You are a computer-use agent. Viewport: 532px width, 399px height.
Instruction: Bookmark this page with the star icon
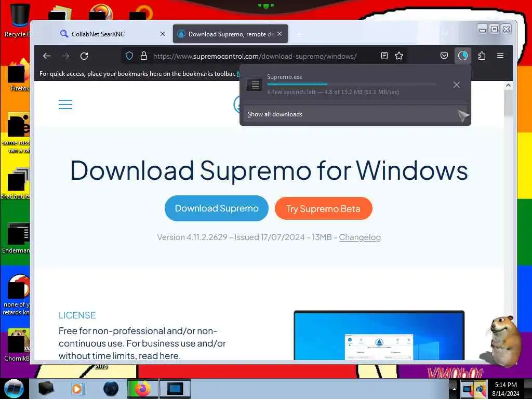[x=399, y=56]
